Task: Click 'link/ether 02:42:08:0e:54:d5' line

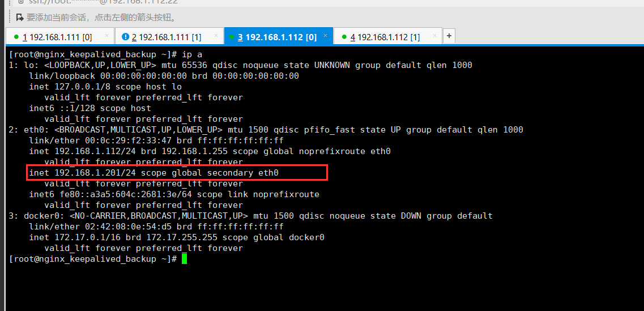Action: pyautogui.click(x=156, y=227)
